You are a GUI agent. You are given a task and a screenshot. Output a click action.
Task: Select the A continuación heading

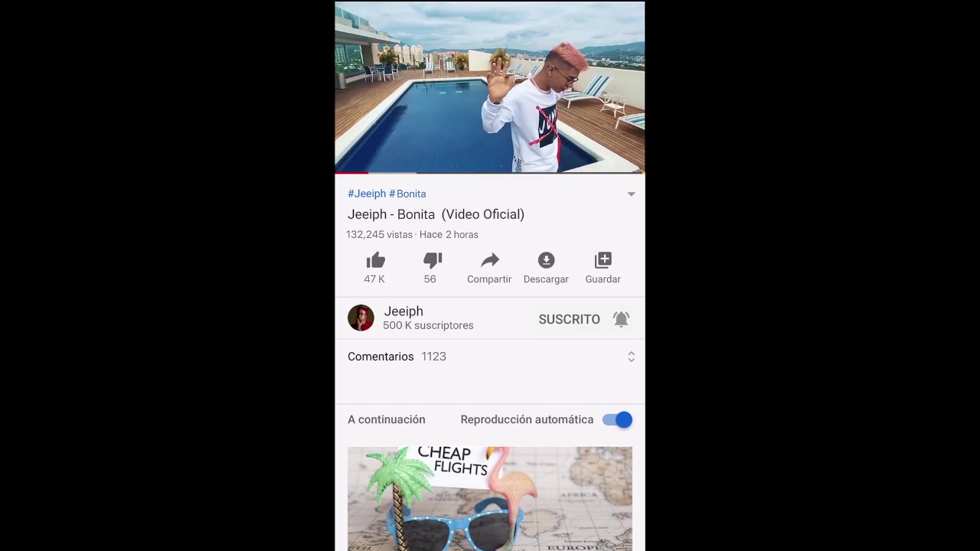[387, 419]
